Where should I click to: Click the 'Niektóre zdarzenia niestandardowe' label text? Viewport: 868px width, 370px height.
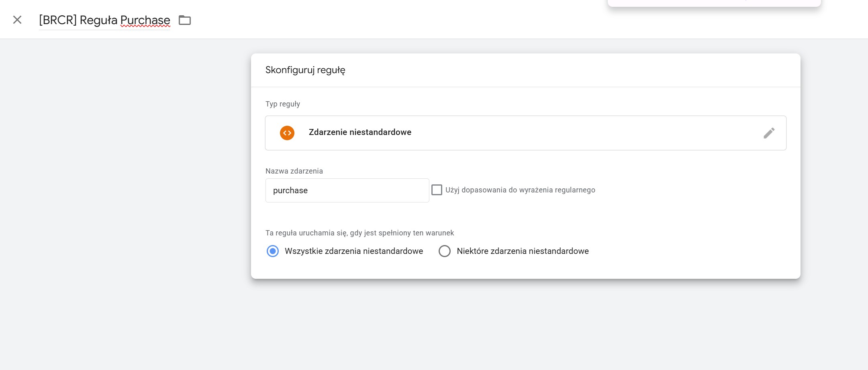523,251
